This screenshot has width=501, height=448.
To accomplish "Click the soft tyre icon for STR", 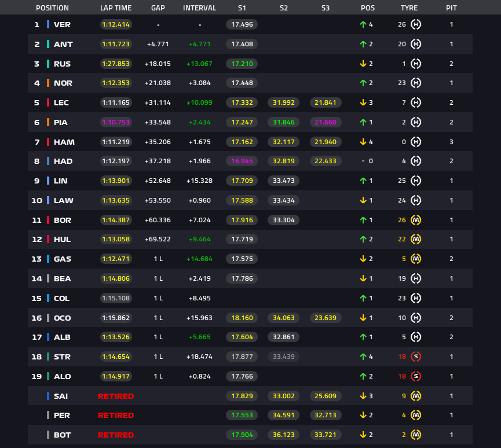I will click(416, 357).
